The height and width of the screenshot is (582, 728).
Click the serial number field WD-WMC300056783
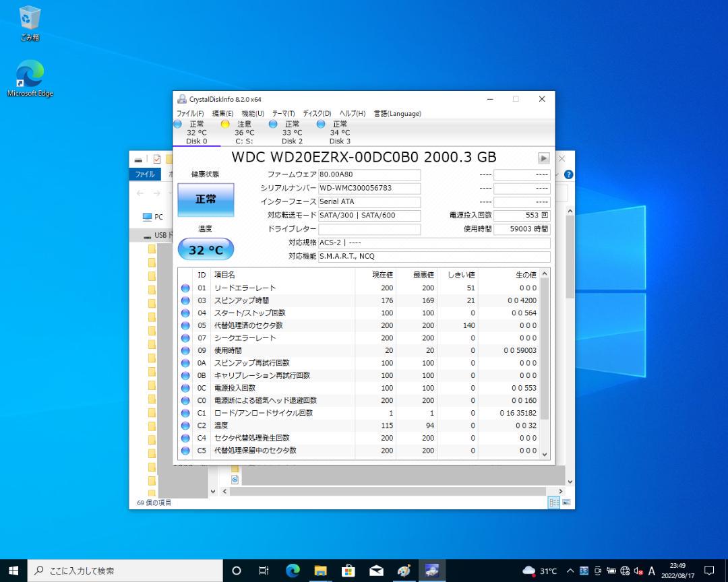[369, 189]
